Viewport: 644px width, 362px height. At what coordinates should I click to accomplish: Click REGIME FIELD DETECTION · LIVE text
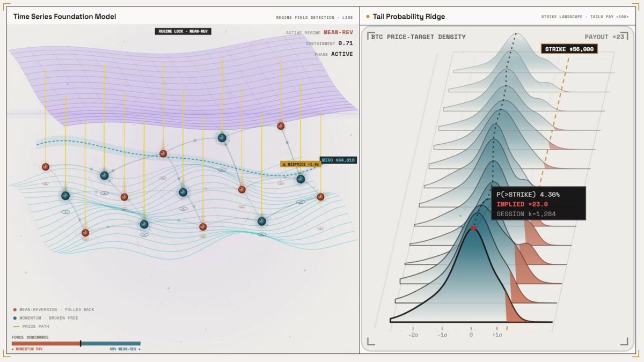coord(314,18)
